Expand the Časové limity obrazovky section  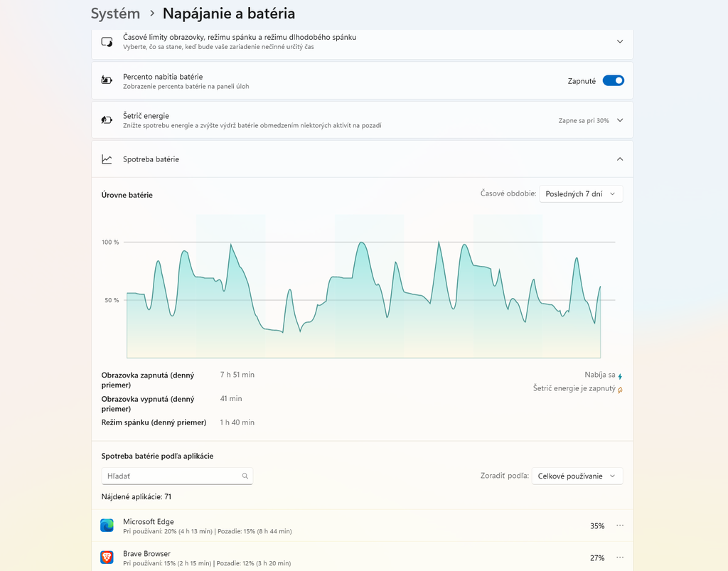pos(620,42)
